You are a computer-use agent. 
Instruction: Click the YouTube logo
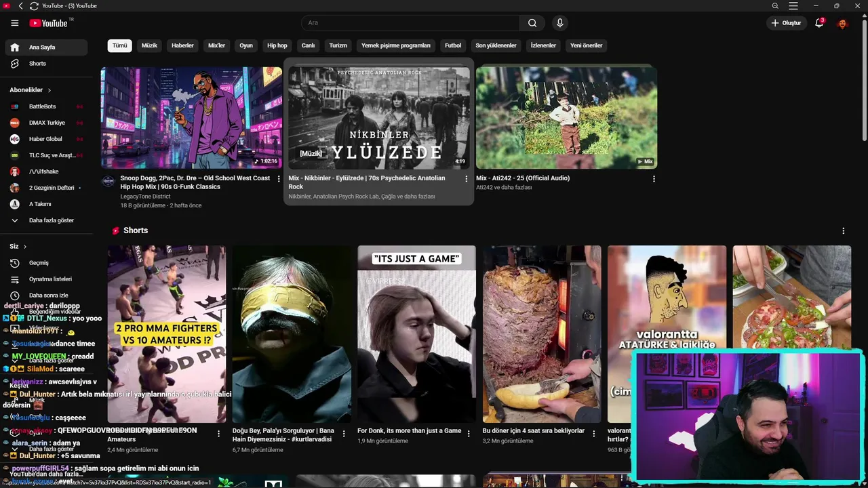click(48, 23)
